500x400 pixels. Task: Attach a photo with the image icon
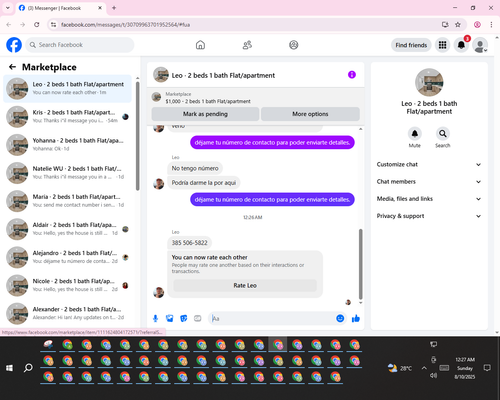tap(170, 318)
